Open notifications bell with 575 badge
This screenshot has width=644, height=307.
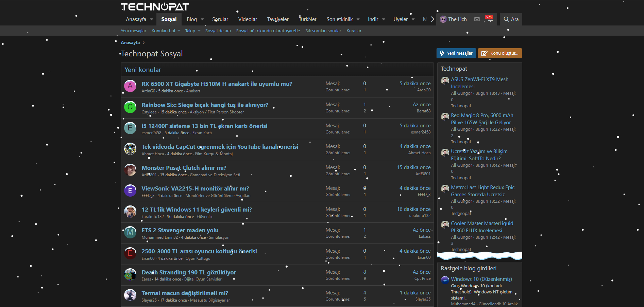[x=490, y=19]
